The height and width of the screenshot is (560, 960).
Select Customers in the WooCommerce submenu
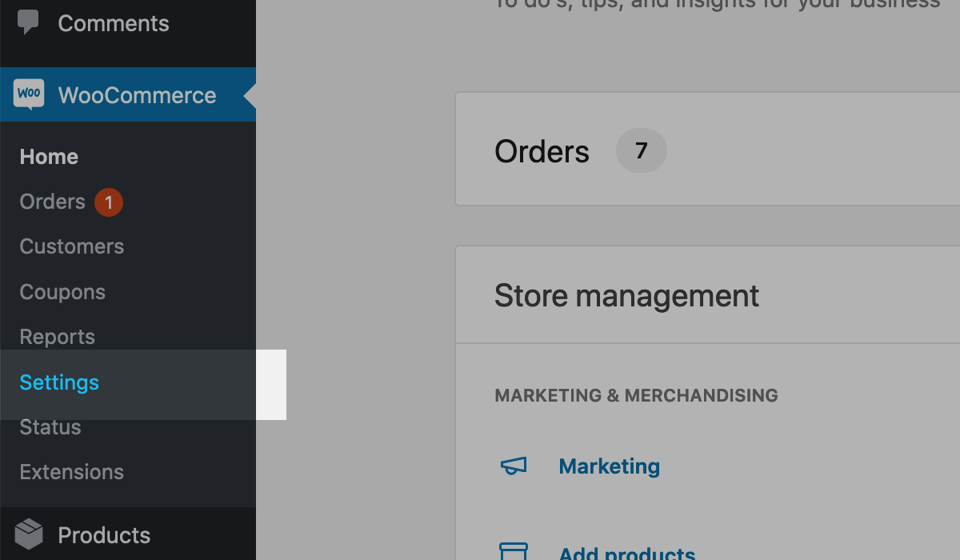click(x=72, y=246)
